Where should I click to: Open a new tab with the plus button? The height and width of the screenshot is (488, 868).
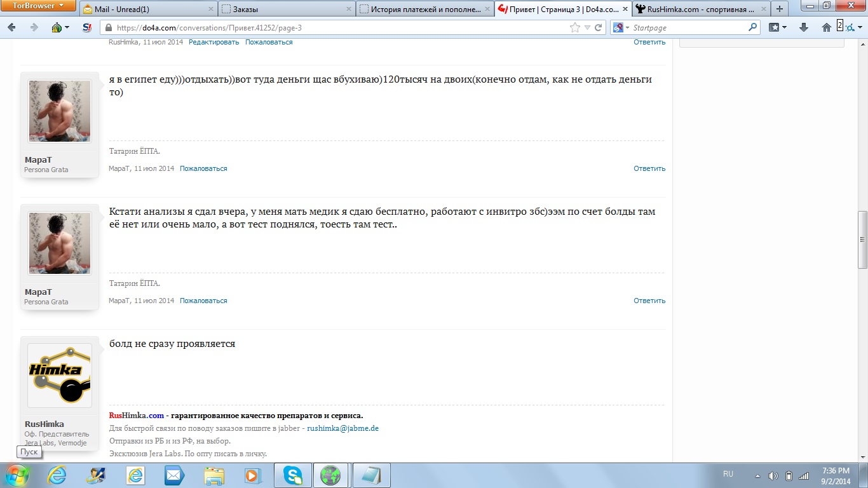click(780, 9)
